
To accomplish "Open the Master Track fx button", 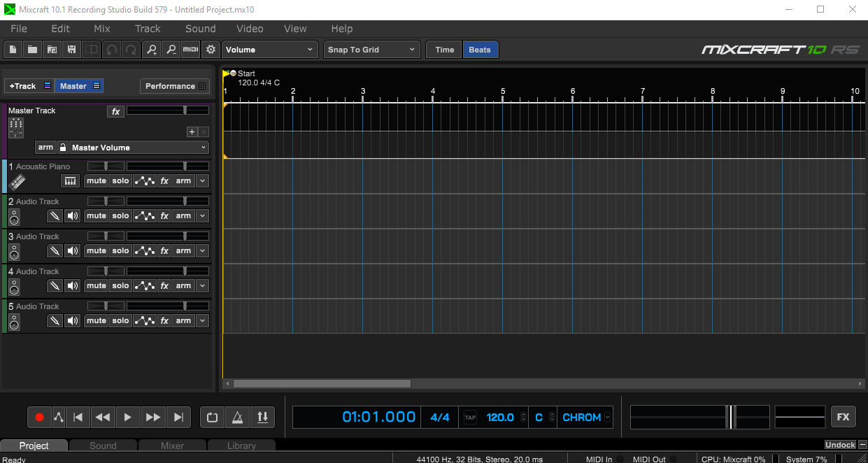I will (115, 112).
